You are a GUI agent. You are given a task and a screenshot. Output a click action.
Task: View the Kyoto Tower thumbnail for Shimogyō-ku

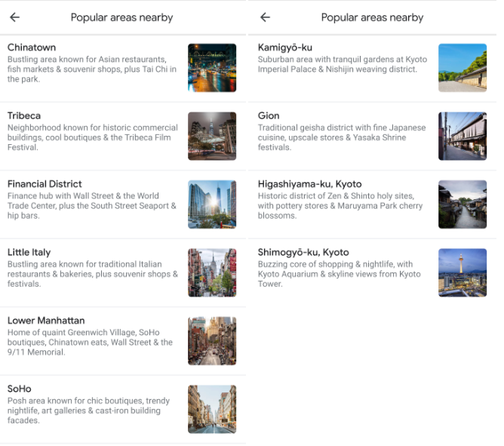point(463,272)
